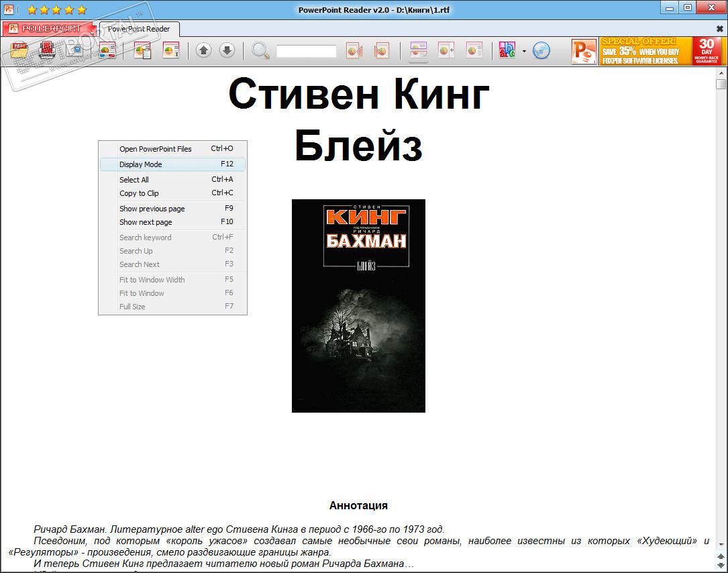Click Search Next in context menu
Image resolution: width=728 pixels, height=573 pixels.
point(172,264)
